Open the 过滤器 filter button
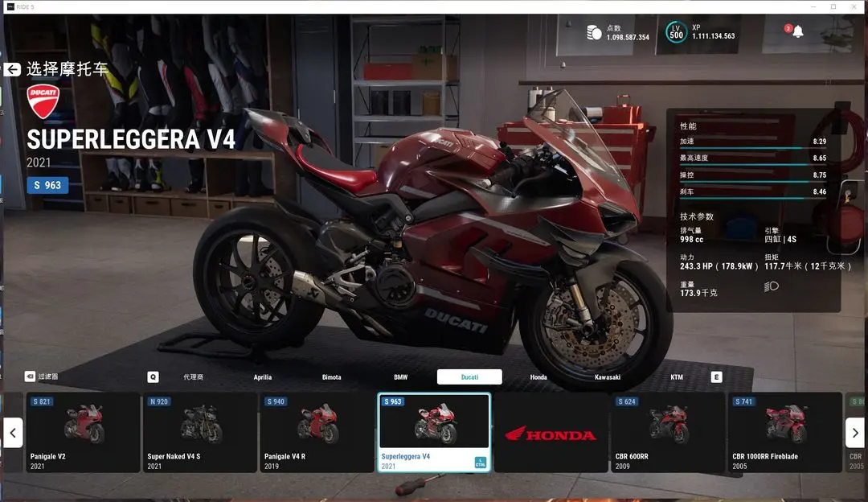 (x=42, y=376)
